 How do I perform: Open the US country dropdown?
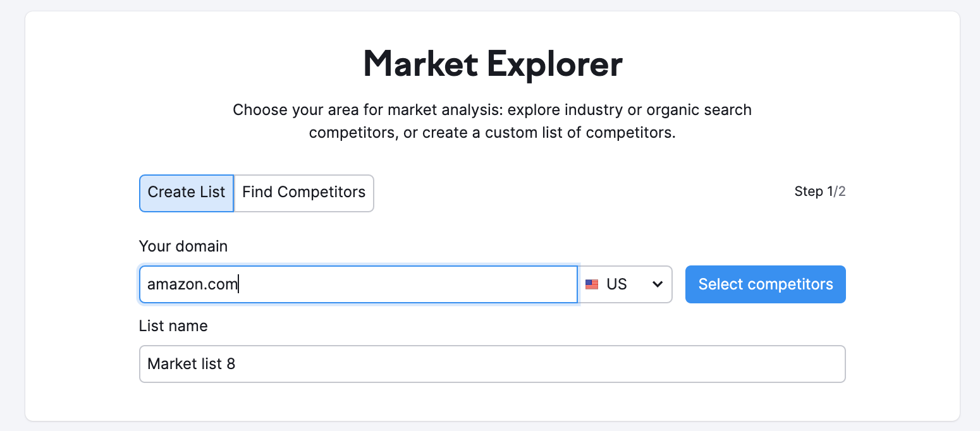(x=625, y=284)
